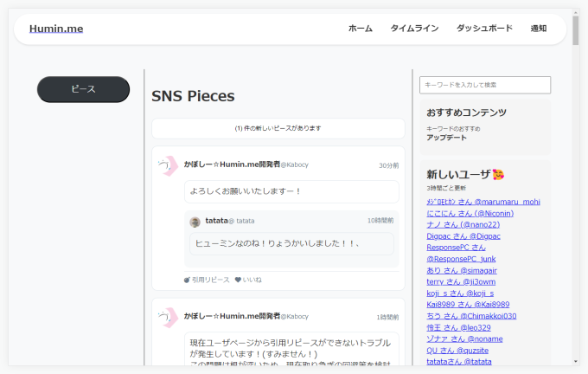Focus the キーワードを入力して検索 search box
This screenshot has width=588, height=374.
click(x=485, y=85)
